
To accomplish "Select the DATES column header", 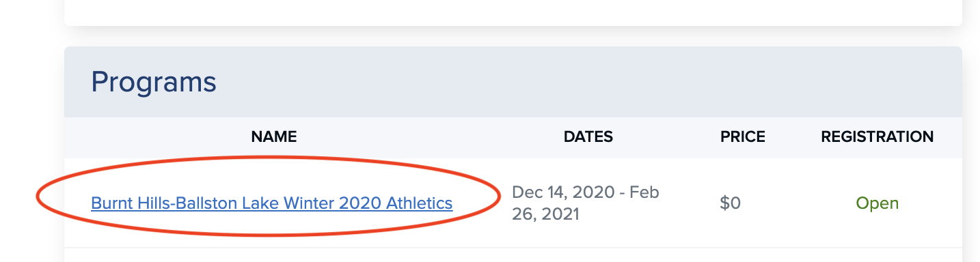I will (x=588, y=137).
